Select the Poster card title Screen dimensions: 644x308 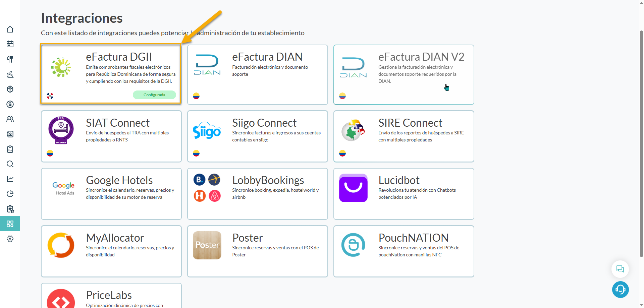pos(248,238)
